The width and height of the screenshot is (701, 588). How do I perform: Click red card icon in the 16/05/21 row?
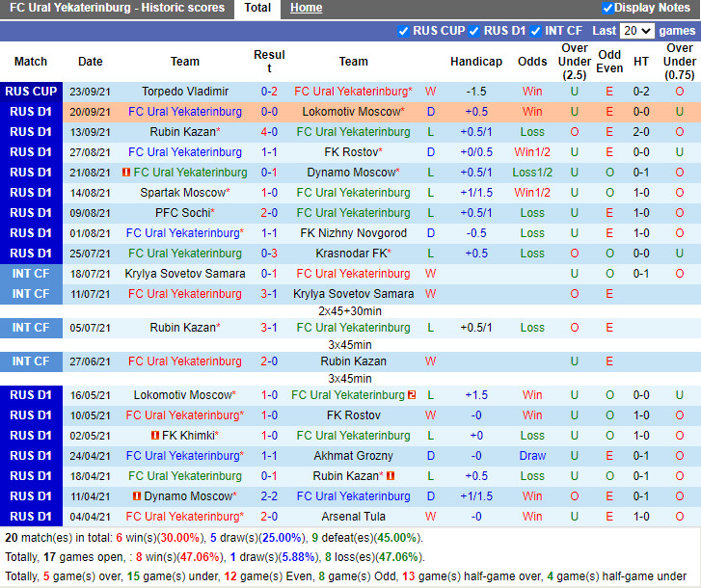pos(412,395)
